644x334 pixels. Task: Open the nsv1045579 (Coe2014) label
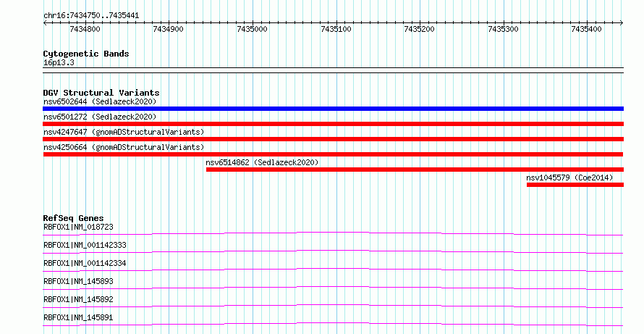point(569,178)
